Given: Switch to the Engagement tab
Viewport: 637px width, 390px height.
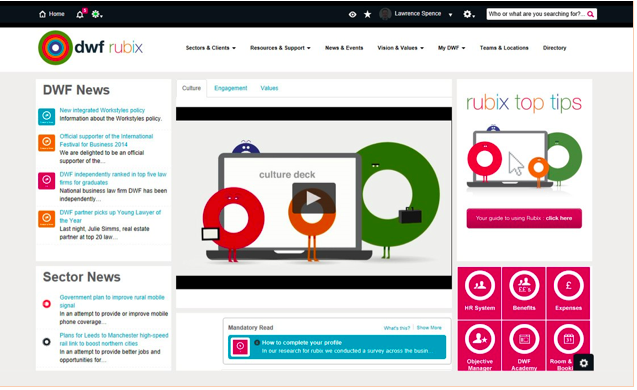Looking at the screenshot, I should [231, 88].
